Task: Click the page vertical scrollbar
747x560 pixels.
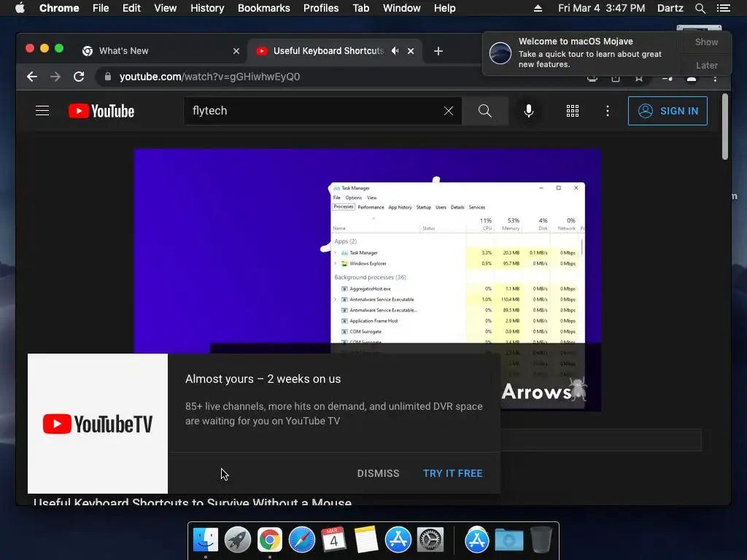Action: coord(724,127)
